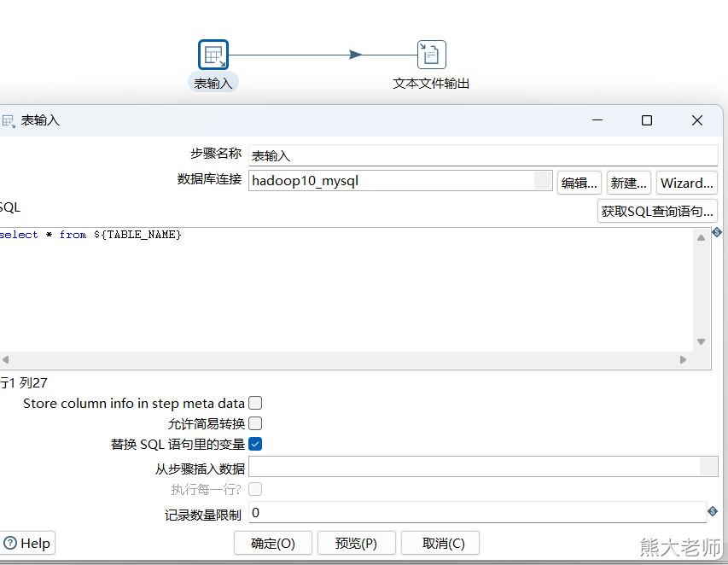Click the SQL editor scroll left arrow
This screenshot has width=728, height=565.
[6, 360]
